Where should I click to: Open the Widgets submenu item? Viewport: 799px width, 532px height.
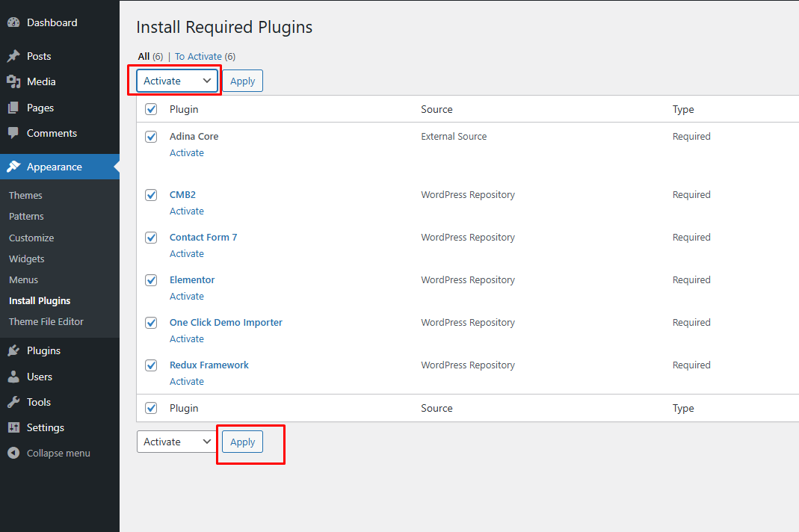(x=26, y=259)
